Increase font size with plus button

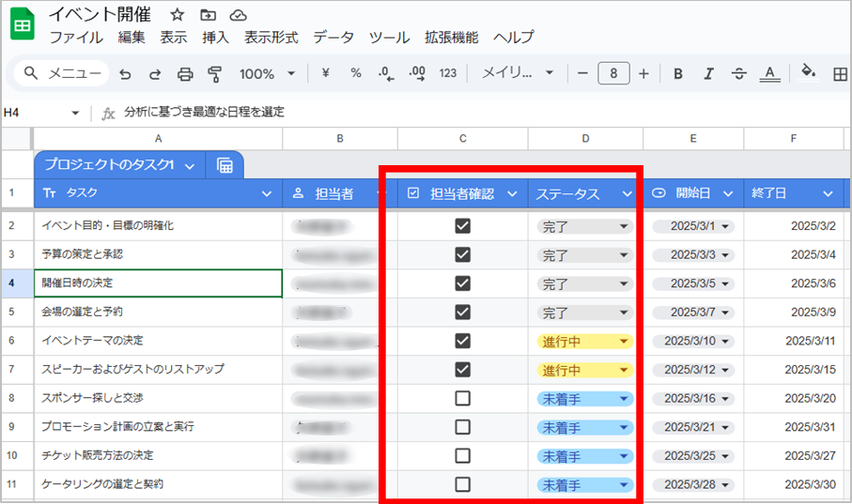tap(643, 73)
